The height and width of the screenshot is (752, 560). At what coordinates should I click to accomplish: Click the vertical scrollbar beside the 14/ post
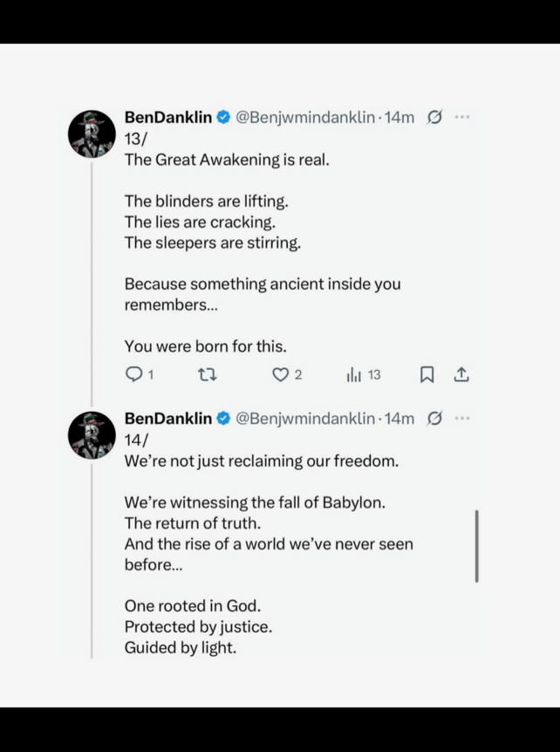tap(476, 546)
